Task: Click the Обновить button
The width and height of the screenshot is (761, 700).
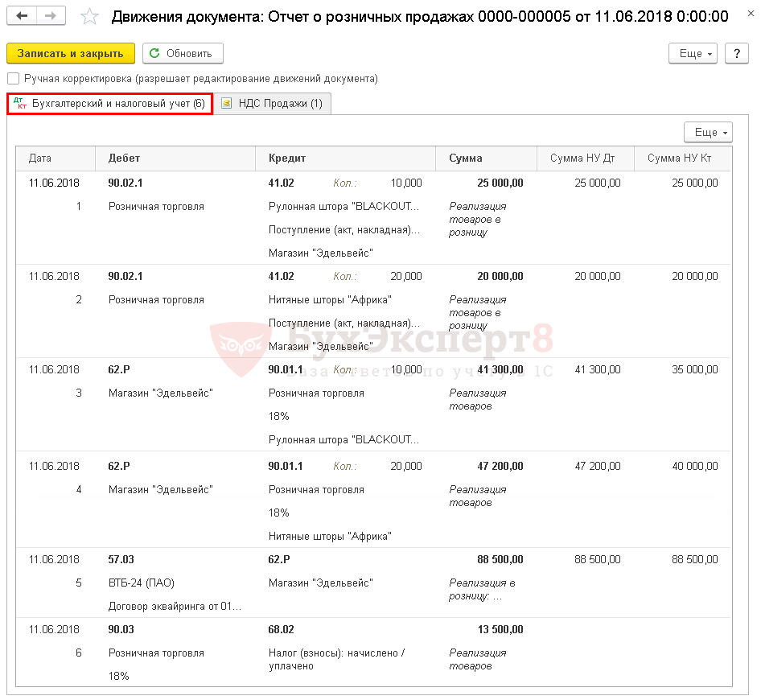Action: pos(183,53)
